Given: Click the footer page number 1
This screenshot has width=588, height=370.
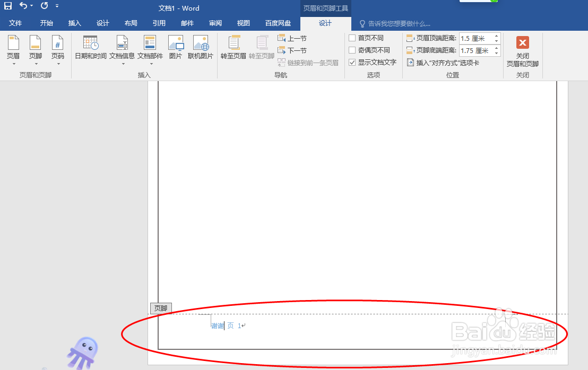Looking at the screenshot, I should (x=239, y=326).
